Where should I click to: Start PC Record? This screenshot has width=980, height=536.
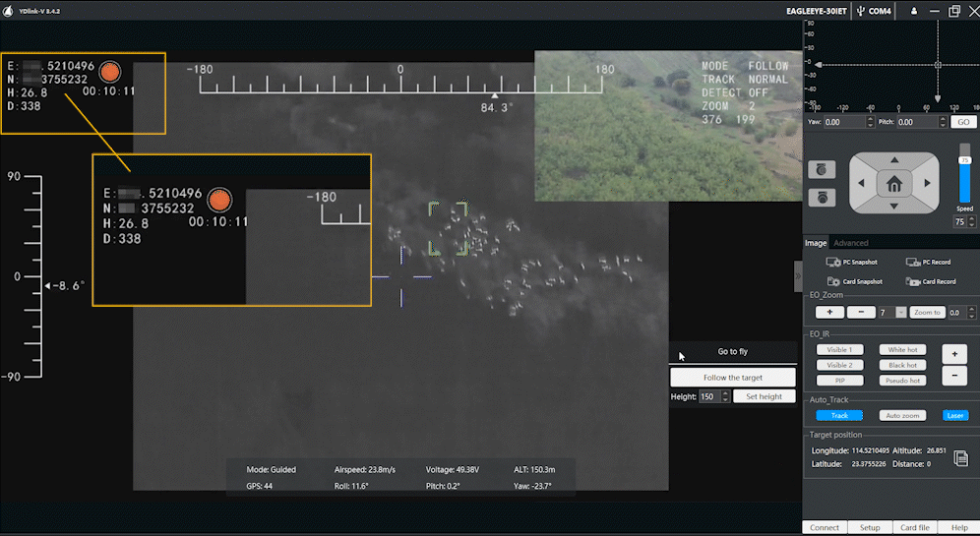[912, 263]
